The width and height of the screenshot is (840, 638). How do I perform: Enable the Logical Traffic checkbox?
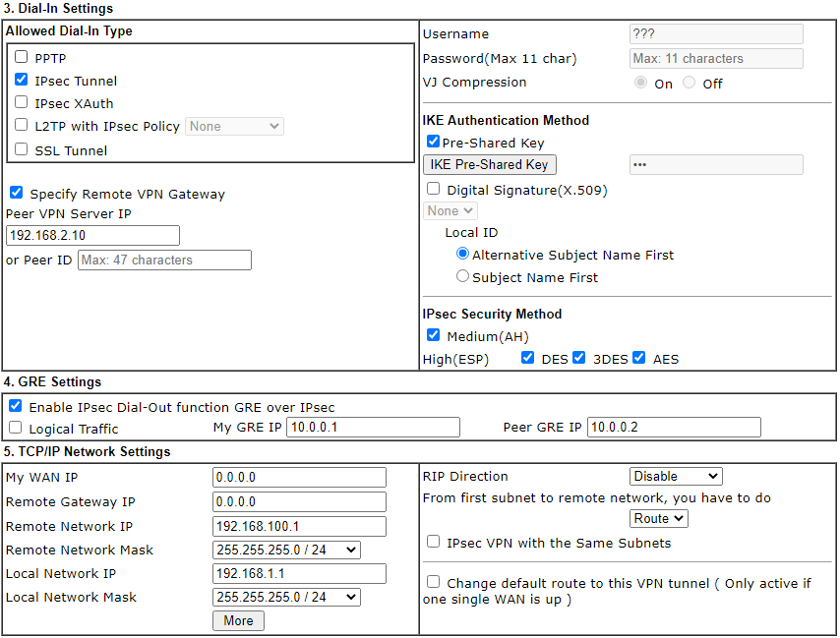[x=16, y=428]
